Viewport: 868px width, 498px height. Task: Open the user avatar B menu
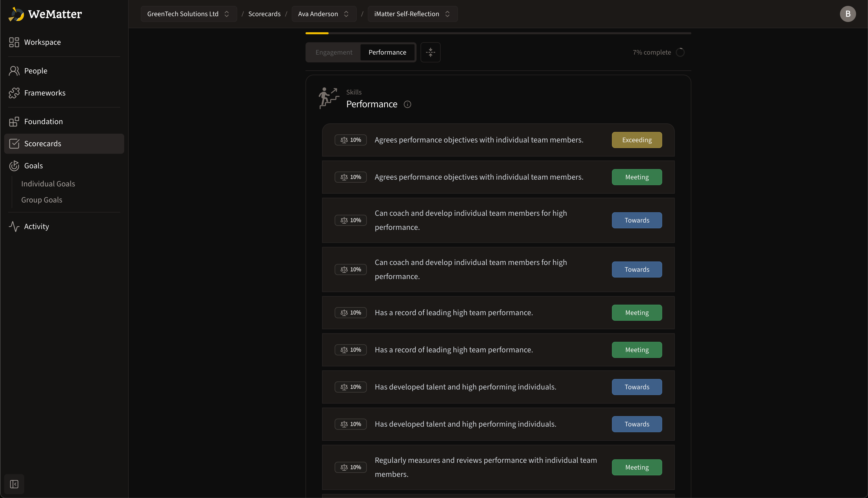point(847,14)
